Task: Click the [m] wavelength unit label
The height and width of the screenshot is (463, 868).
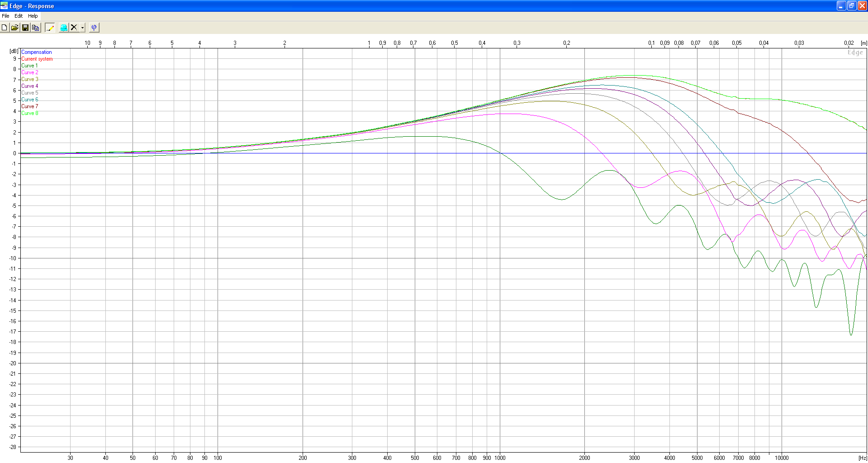Action: point(864,43)
